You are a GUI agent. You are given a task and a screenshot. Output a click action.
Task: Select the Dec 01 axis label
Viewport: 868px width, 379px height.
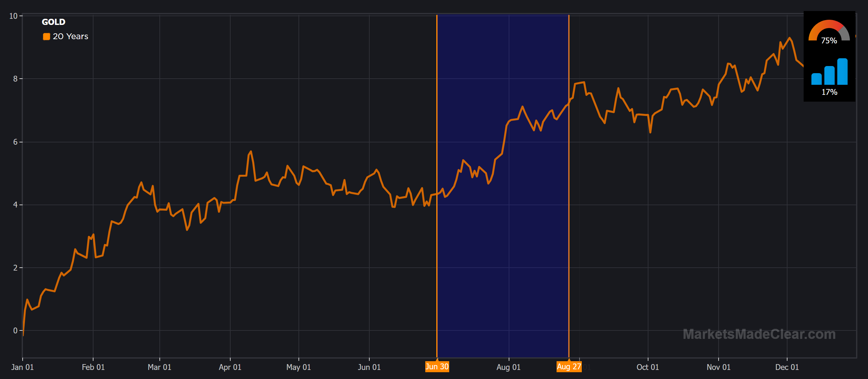[x=787, y=367]
